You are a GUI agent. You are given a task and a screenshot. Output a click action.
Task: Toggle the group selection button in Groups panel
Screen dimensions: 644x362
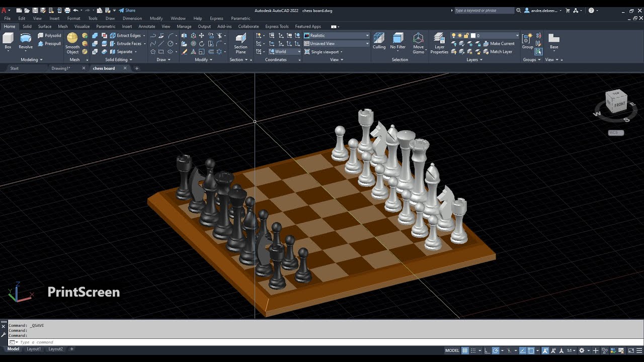539,51
